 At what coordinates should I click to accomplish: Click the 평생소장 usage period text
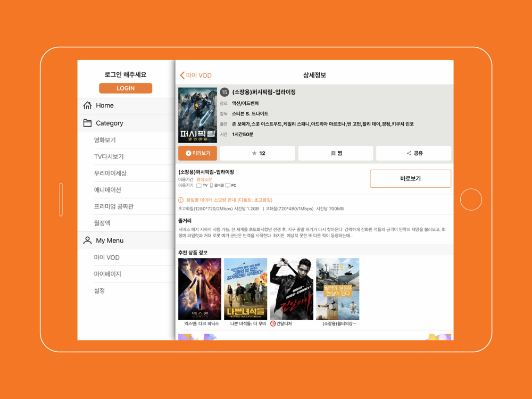(x=204, y=179)
